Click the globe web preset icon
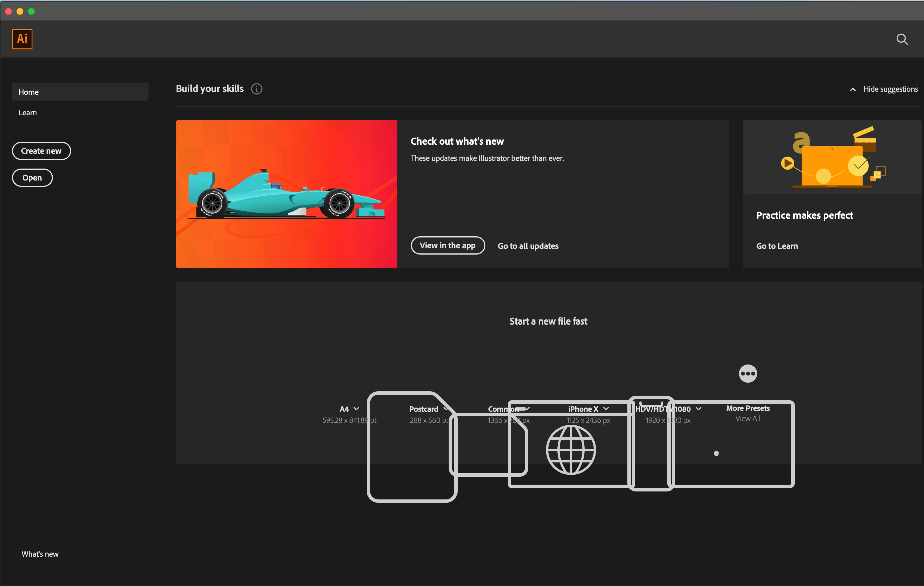The image size is (924, 586). point(570,450)
